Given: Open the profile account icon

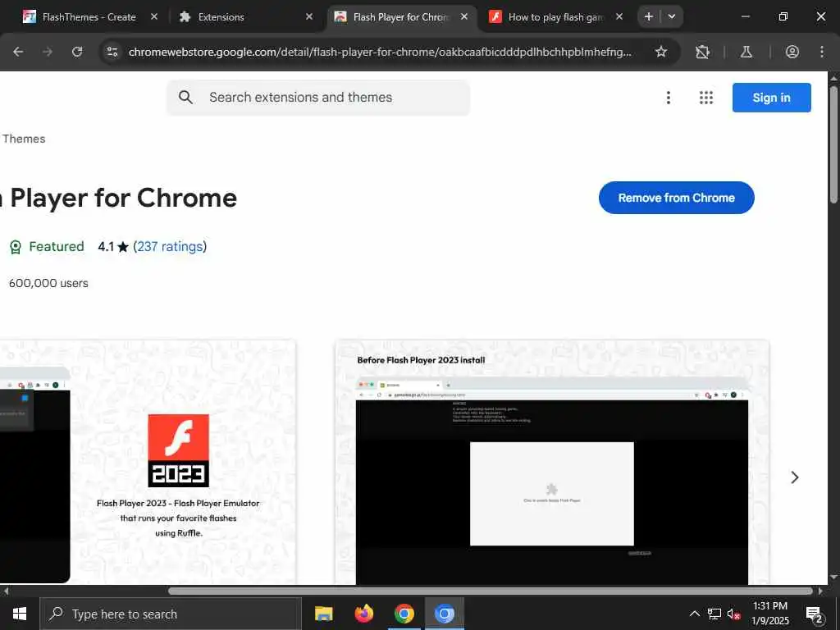Looking at the screenshot, I should 792,52.
